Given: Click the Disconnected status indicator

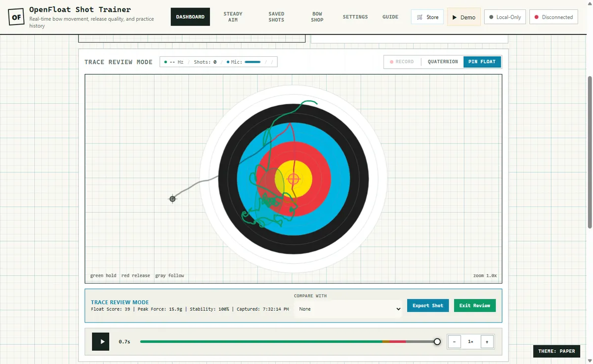Looking at the screenshot, I should pos(553,17).
